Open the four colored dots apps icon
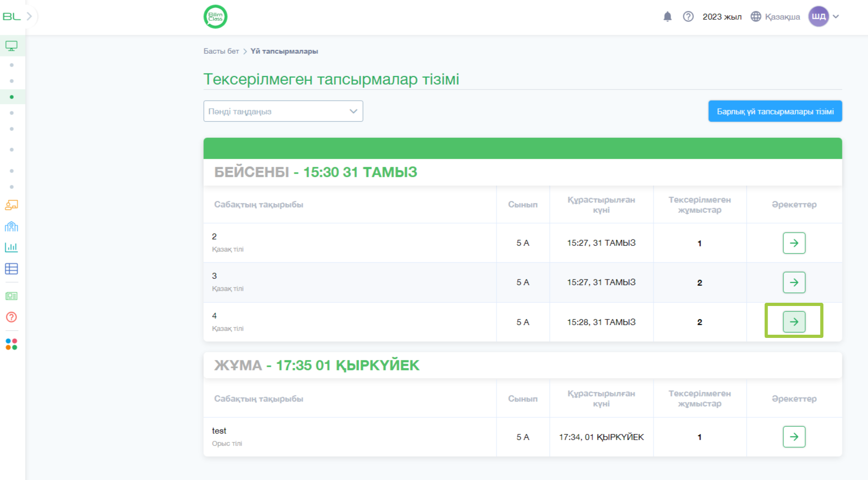Screen dimensions: 868x480 (11, 344)
